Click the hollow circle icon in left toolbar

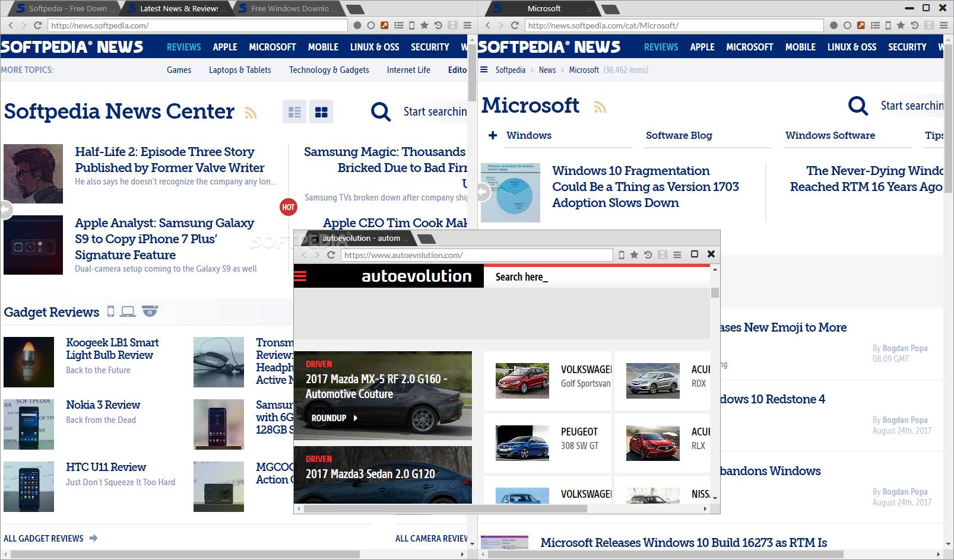[x=371, y=26]
